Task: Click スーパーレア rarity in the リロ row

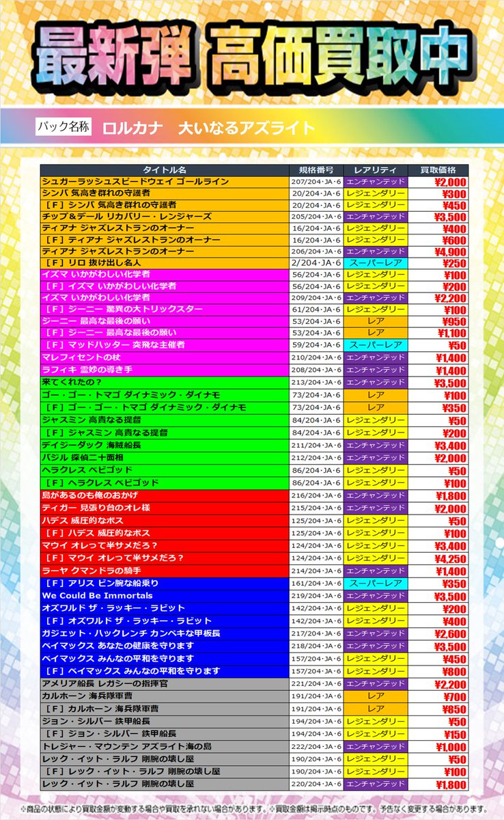Action: 375,263
